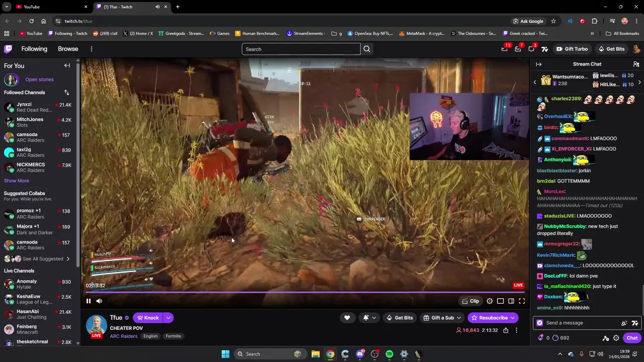Open notification bell dropdown for Tfue

point(369,318)
